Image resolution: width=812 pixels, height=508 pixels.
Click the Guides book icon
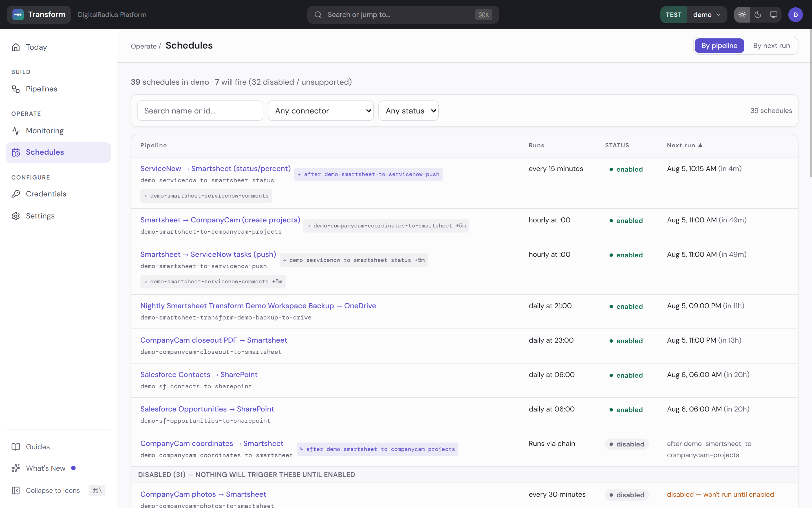pyautogui.click(x=16, y=447)
